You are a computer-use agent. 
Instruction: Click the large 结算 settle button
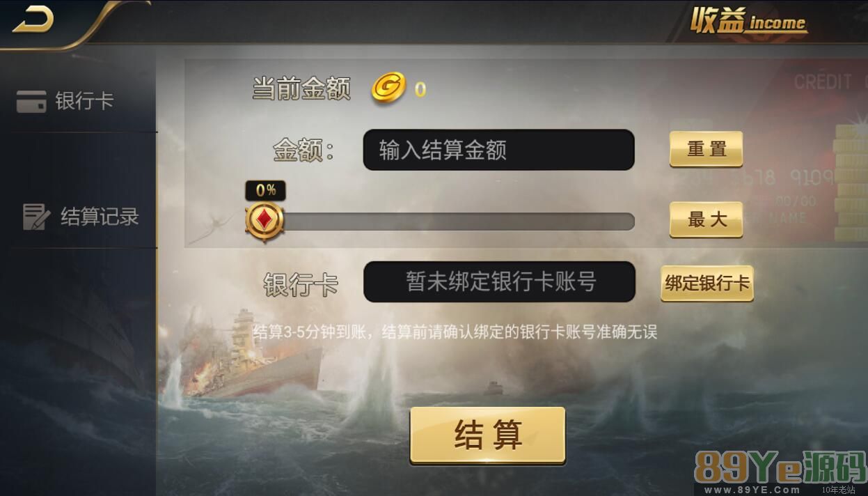pos(487,435)
